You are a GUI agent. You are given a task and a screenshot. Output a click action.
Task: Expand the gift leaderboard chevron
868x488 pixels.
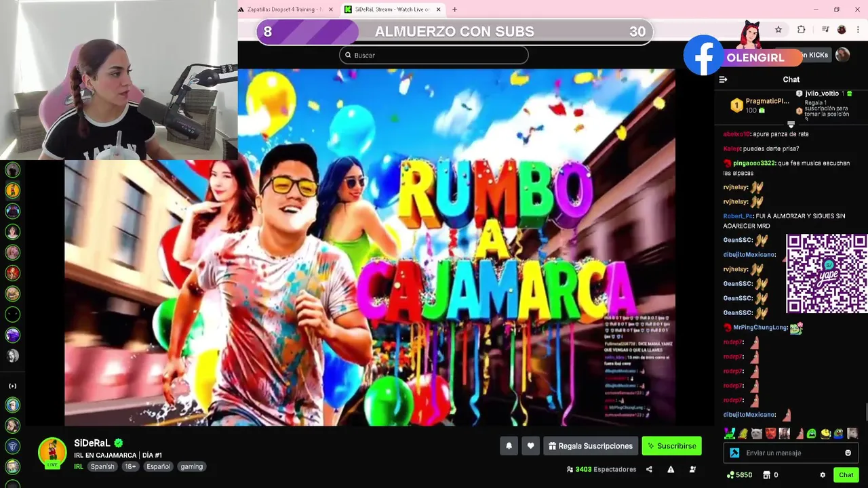tap(791, 125)
